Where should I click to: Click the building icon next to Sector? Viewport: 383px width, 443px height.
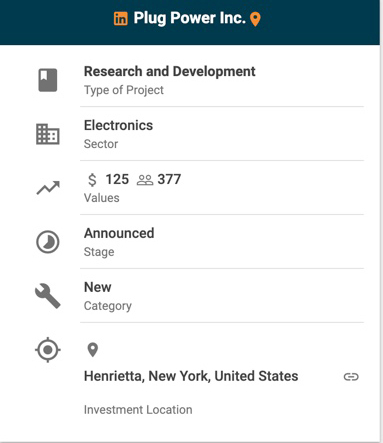tap(48, 134)
